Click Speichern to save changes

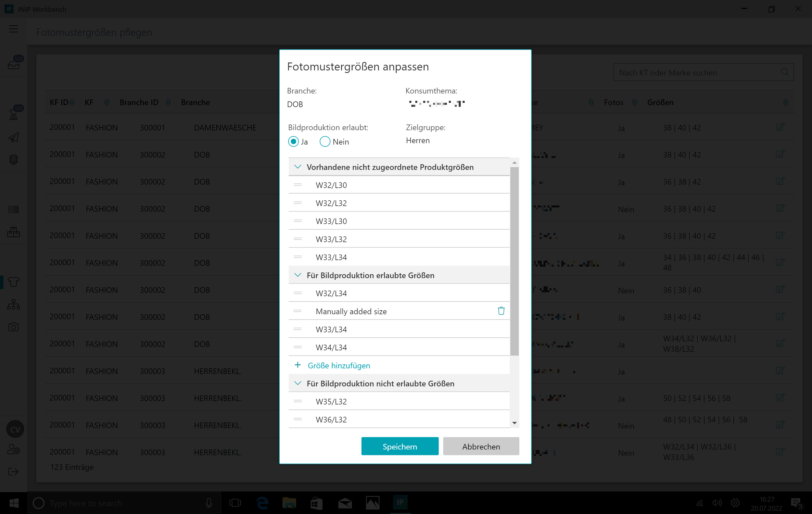click(x=400, y=446)
